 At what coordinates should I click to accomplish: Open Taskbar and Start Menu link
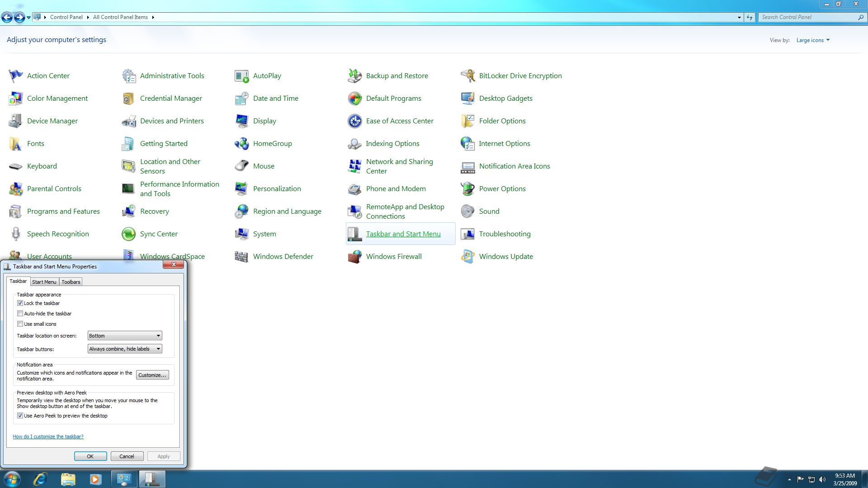(x=403, y=234)
